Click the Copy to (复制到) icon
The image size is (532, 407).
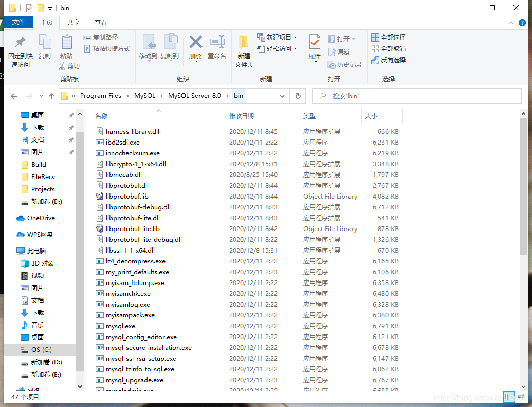[171, 42]
